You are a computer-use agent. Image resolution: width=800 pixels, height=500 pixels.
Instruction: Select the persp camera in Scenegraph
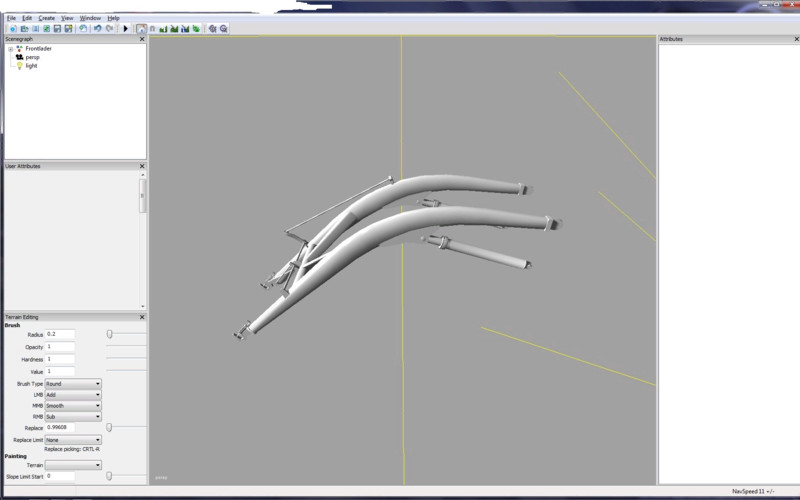click(32, 57)
